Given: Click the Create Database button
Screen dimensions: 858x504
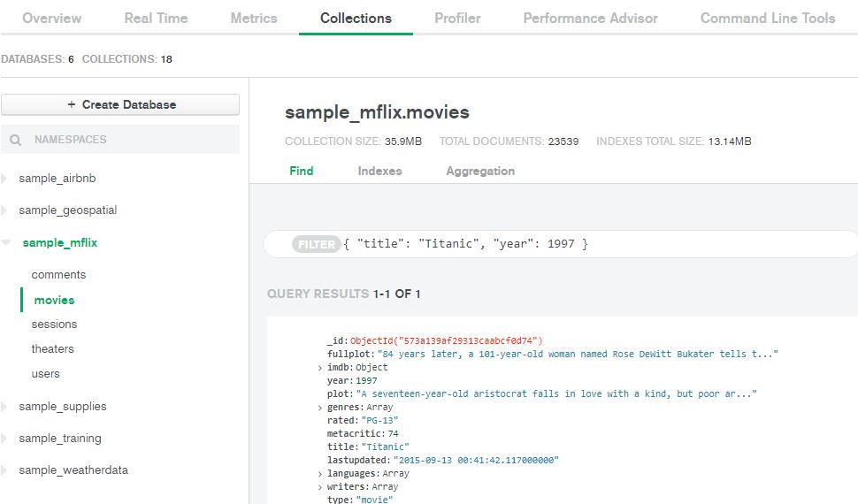Looking at the screenshot, I should [120, 104].
